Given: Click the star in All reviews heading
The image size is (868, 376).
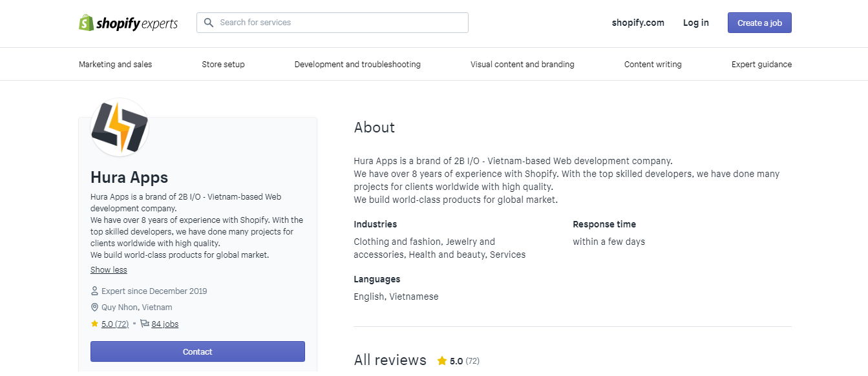Looking at the screenshot, I should click(442, 361).
